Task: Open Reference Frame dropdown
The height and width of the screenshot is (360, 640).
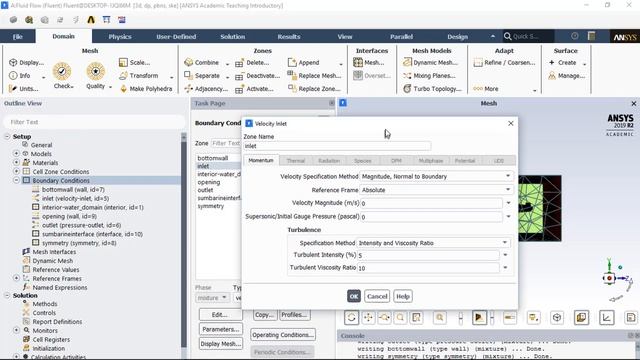Action: tap(436, 190)
